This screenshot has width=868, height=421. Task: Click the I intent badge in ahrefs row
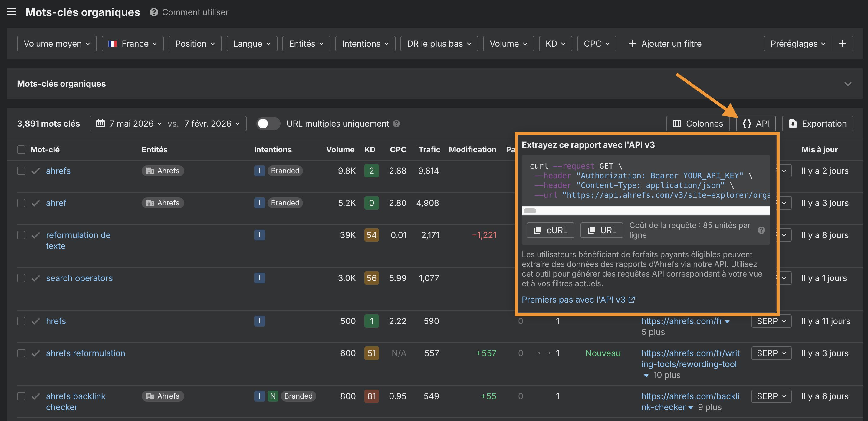tap(259, 171)
